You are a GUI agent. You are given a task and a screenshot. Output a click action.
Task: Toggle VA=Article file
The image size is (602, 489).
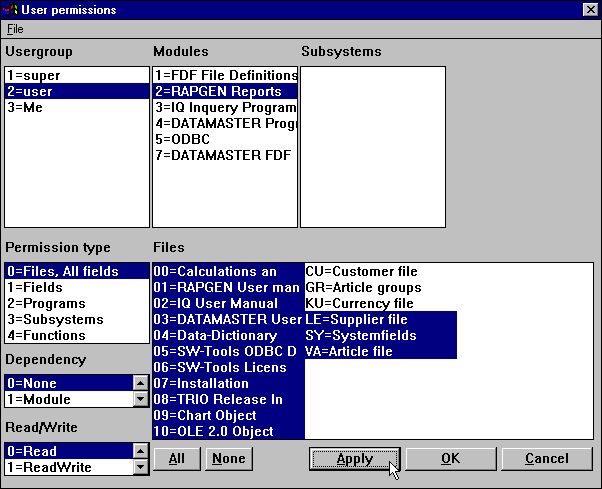click(x=380, y=351)
